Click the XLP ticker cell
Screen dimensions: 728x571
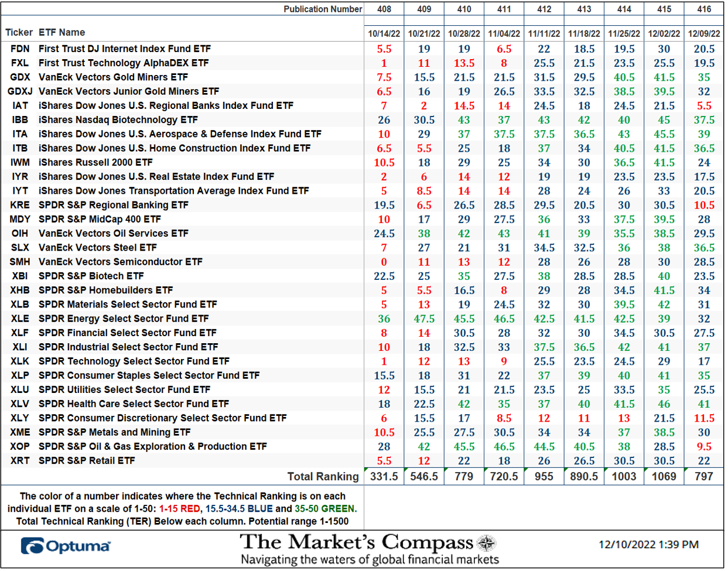tap(19, 375)
